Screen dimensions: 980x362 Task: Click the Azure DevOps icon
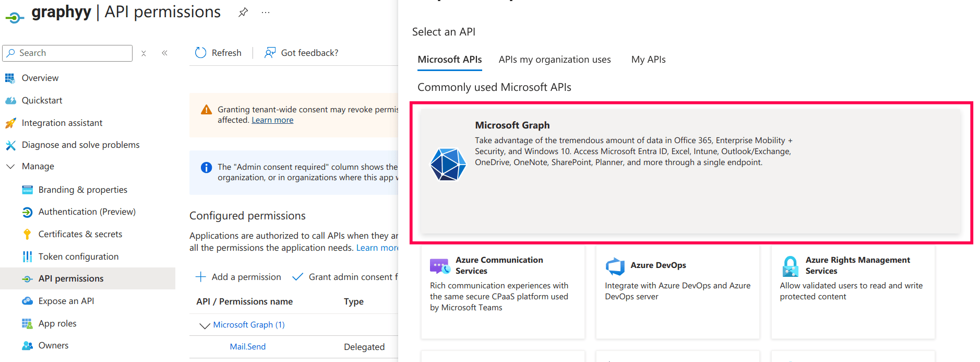point(615,266)
